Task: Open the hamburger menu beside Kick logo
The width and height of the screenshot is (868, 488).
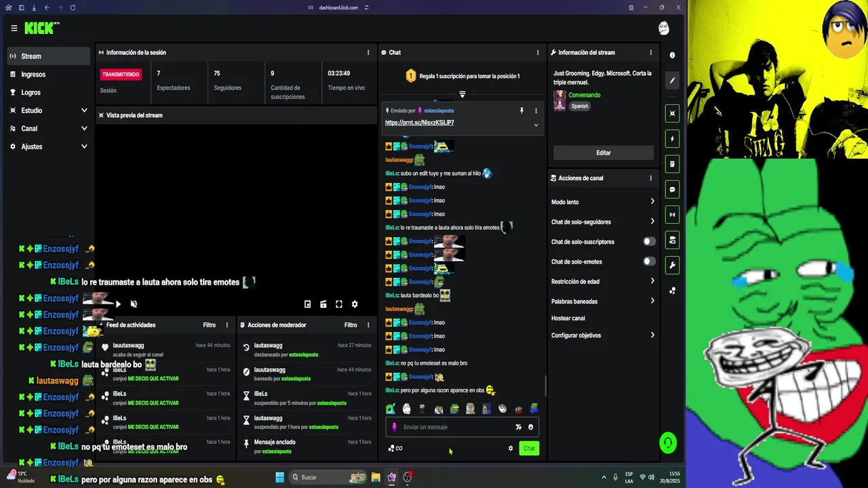Action: 14,28
